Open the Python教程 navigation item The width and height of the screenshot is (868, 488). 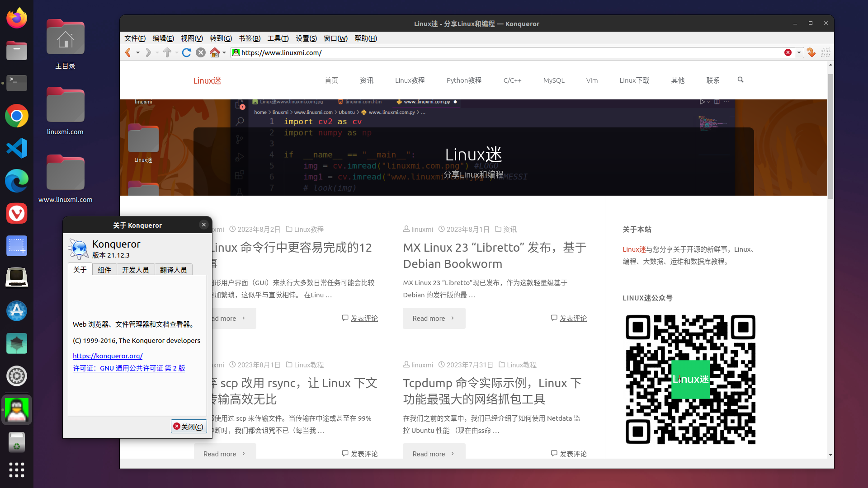pos(464,80)
